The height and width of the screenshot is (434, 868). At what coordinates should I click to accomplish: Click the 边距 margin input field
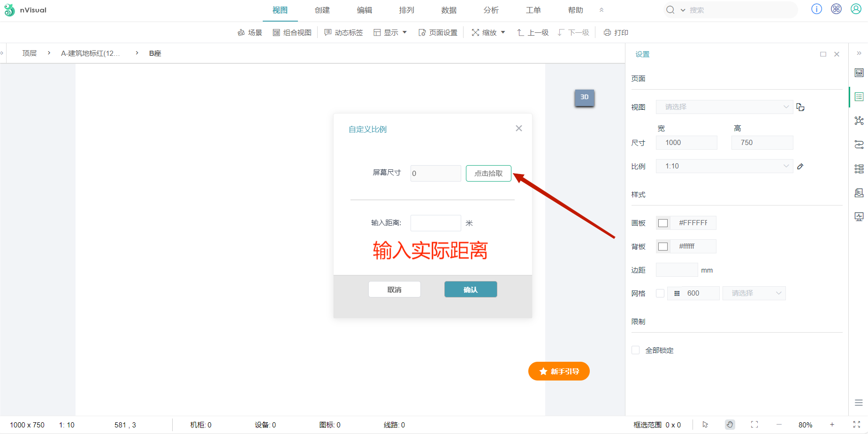point(677,270)
